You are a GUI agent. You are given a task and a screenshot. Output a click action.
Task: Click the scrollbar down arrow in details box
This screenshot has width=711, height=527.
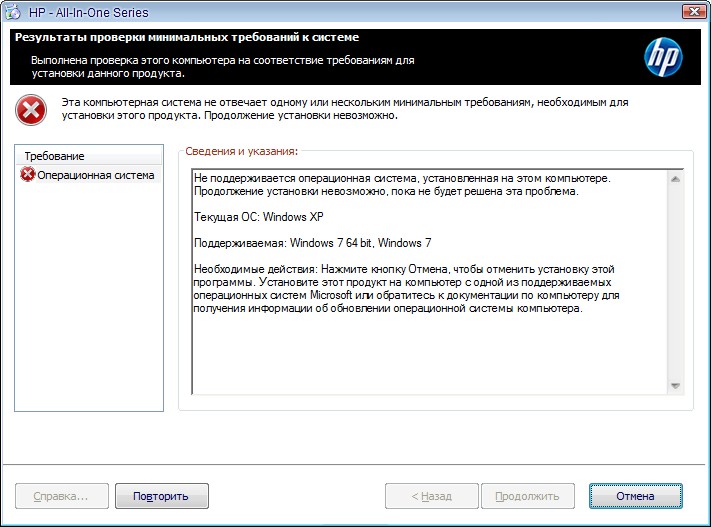pos(675,386)
